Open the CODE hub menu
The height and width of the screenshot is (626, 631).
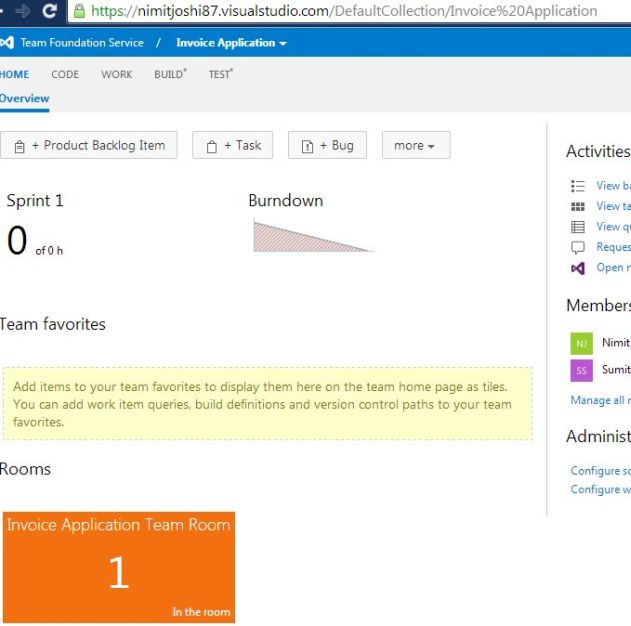pyautogui.click(x=65, y=74)
